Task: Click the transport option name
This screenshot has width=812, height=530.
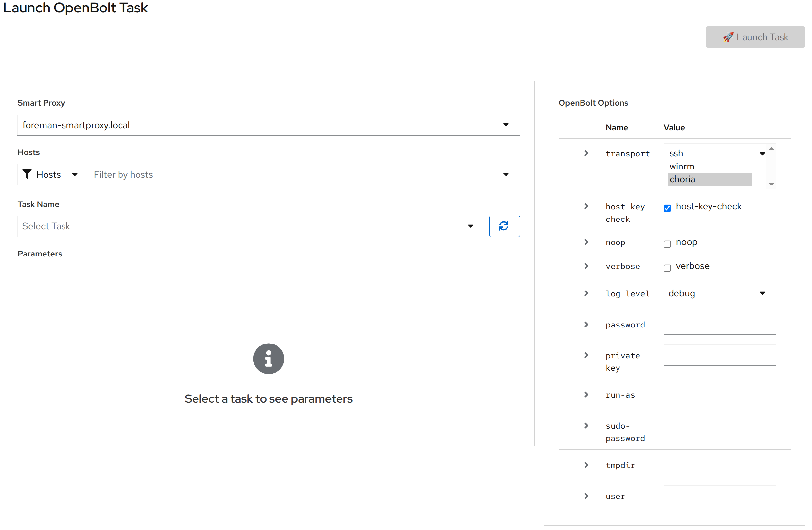Action: coord(627,154)
